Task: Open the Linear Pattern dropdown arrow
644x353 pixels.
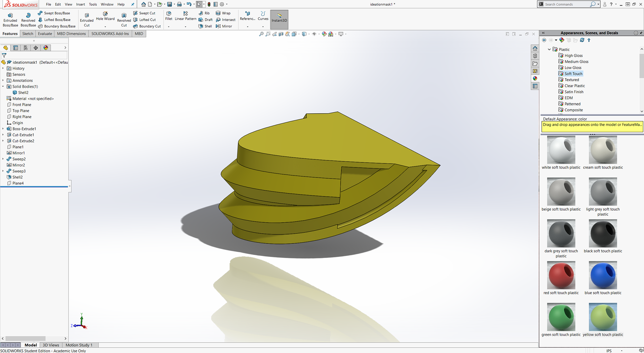Action: [x=185, y=27]
